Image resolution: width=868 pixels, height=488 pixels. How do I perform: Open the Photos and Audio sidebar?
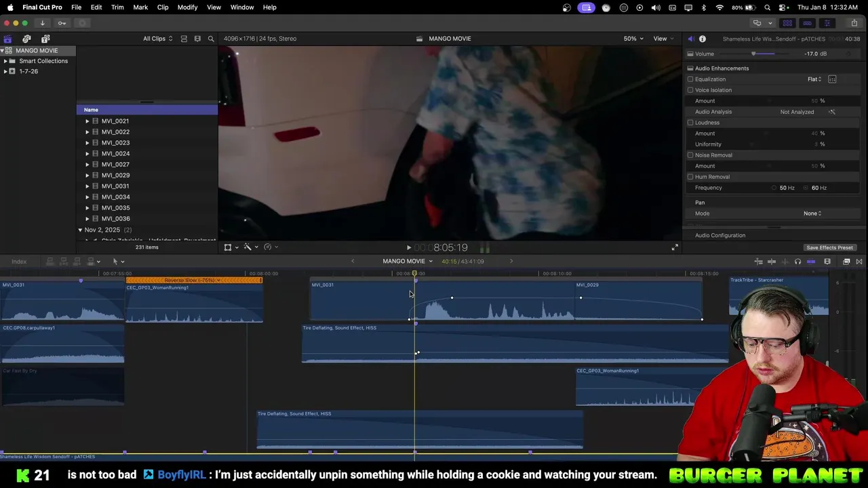coord(26,39)
